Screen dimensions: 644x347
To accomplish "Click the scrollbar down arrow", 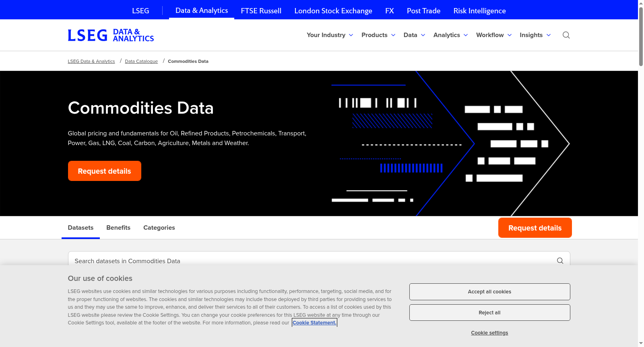I will coord(641,343).
